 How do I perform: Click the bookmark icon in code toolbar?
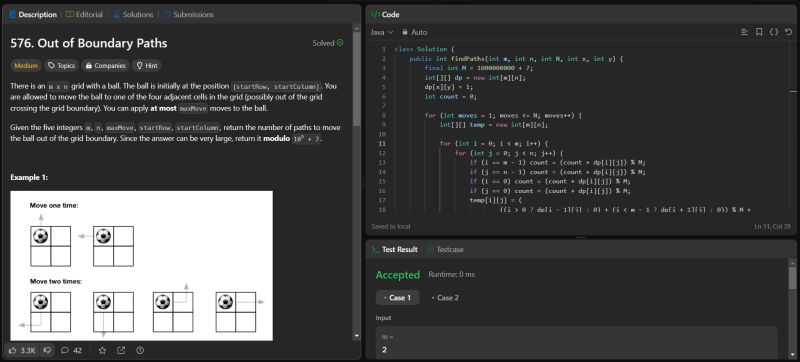click(x=759, y=32)
